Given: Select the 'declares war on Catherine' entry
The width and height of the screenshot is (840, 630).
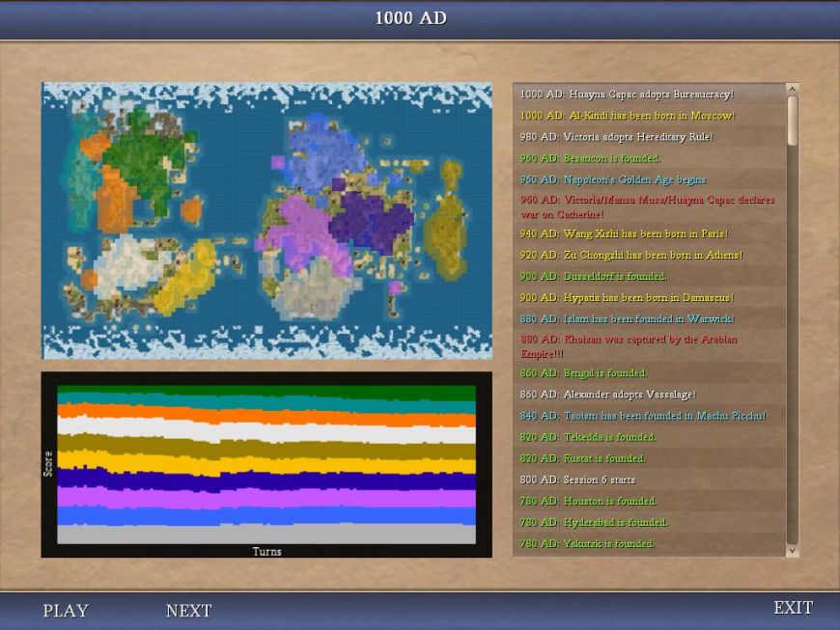Looking at the screenshot, I should coord(647,207).
